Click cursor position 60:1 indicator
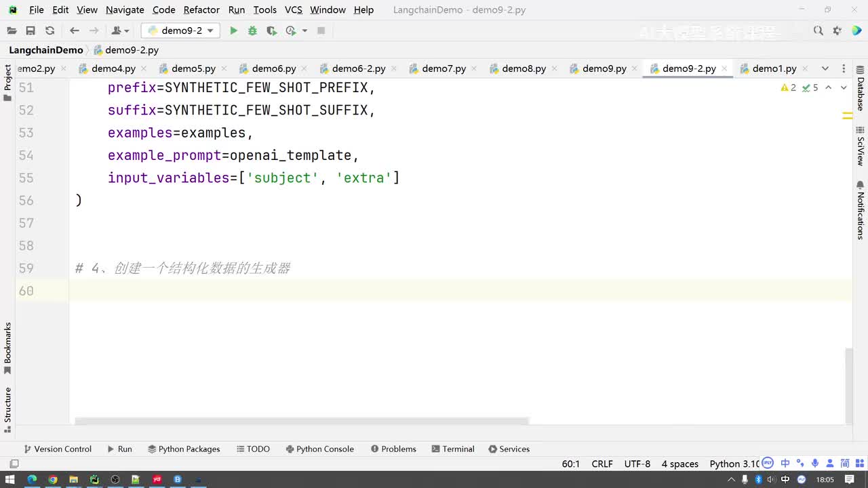Image resolution: width=868 pixels, height=488 pixels. click(x=571, y=464)
